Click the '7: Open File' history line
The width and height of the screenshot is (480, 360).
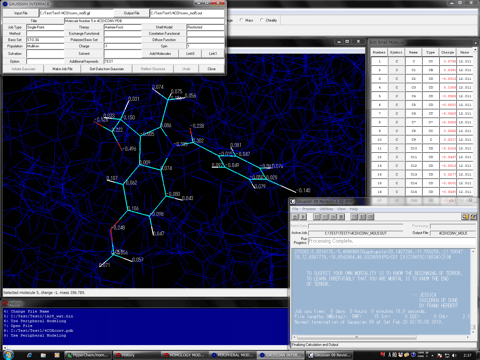18,326
